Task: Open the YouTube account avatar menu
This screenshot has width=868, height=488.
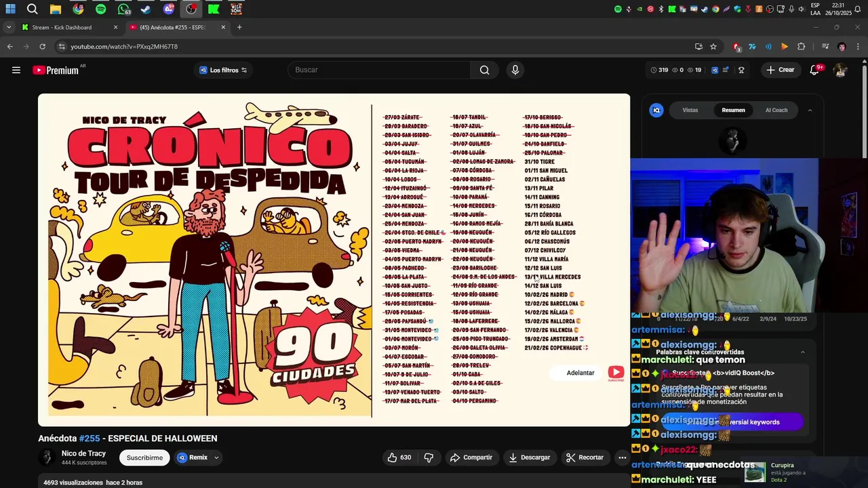Action: tap(840, 70)
